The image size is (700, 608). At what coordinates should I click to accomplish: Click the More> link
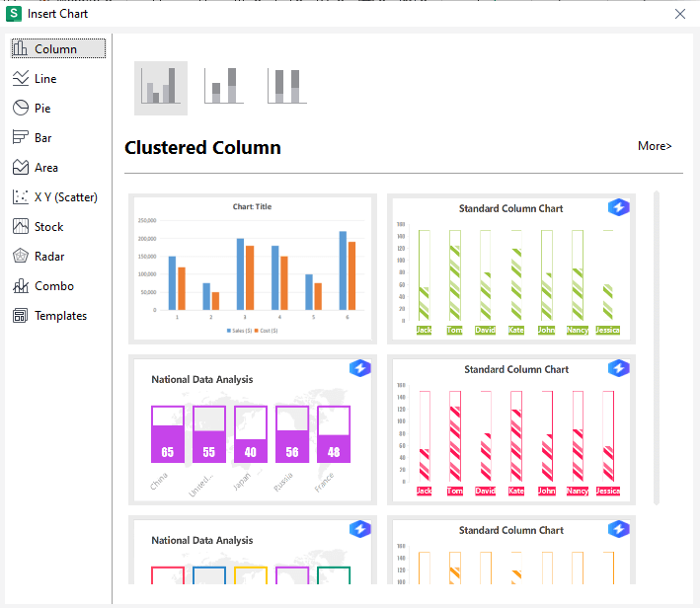[655, 146]
